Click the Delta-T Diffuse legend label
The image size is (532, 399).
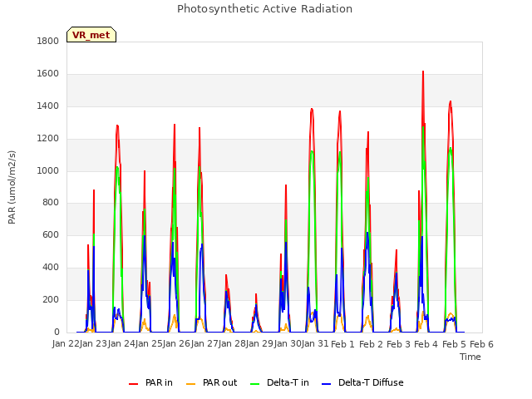tap(371, 382)
